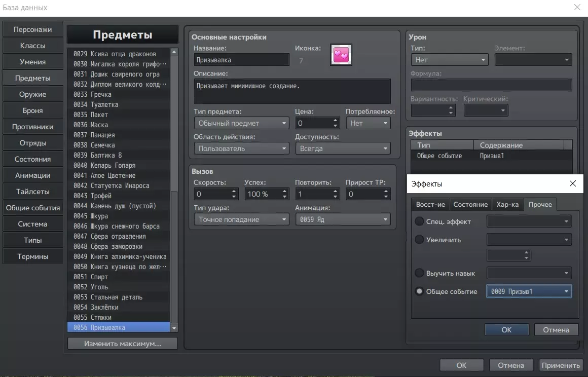
Task: Open the Умения database section
Action: point(32,62)
